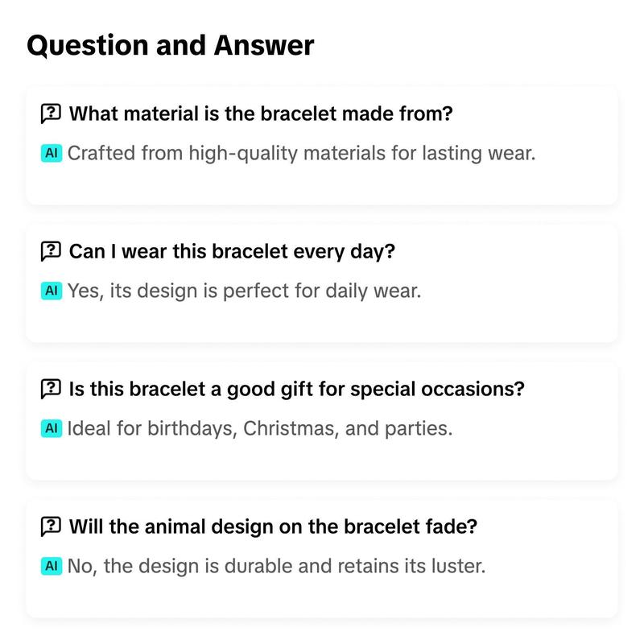The width and height of the screenshot is (644, 644).
Task: Open 'Will the animal design on the bracelet fade?'
Action: click(x=273, y=526)
